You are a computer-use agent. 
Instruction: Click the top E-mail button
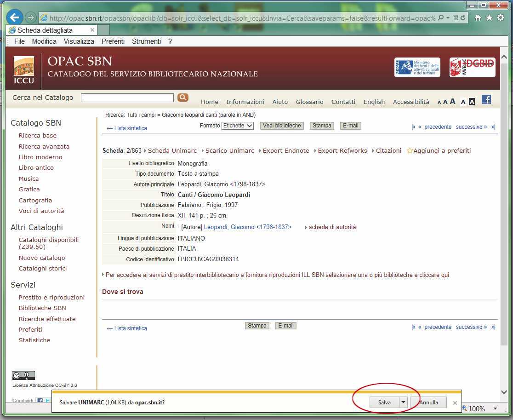350,126
